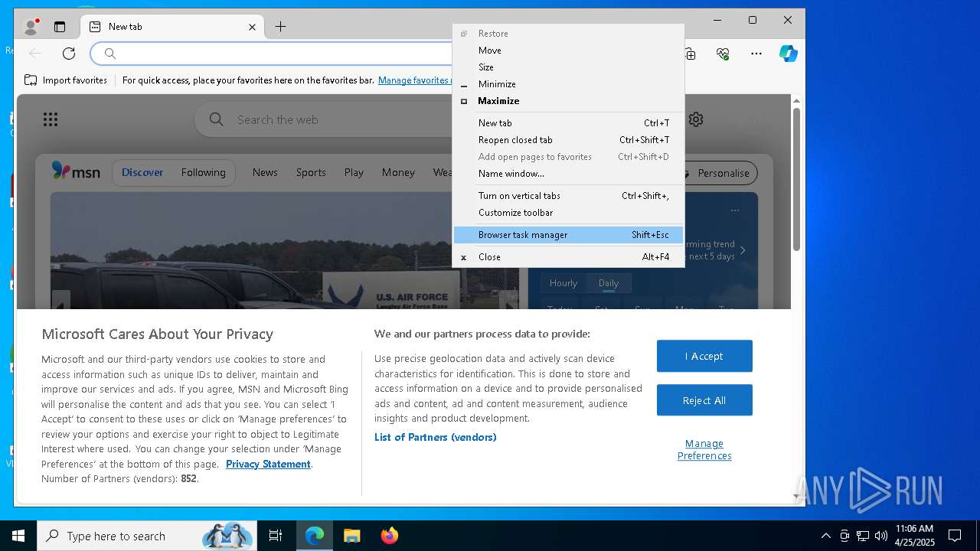Open Browser essentials heart icon
The height and width of the screenshot is (551, 980).
(723, 54)
